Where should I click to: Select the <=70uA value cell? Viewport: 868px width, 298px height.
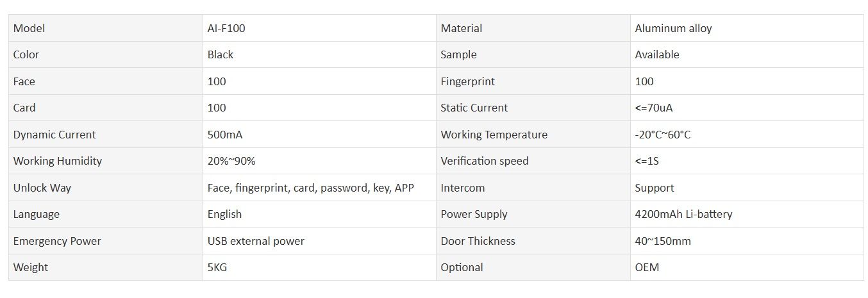pos(747,108)
